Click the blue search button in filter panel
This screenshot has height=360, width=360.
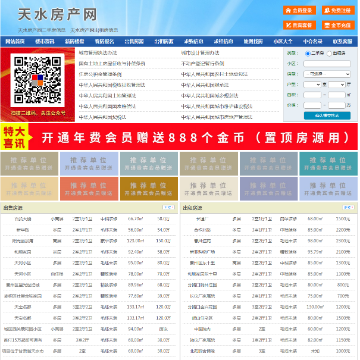[x=327, y=115]
